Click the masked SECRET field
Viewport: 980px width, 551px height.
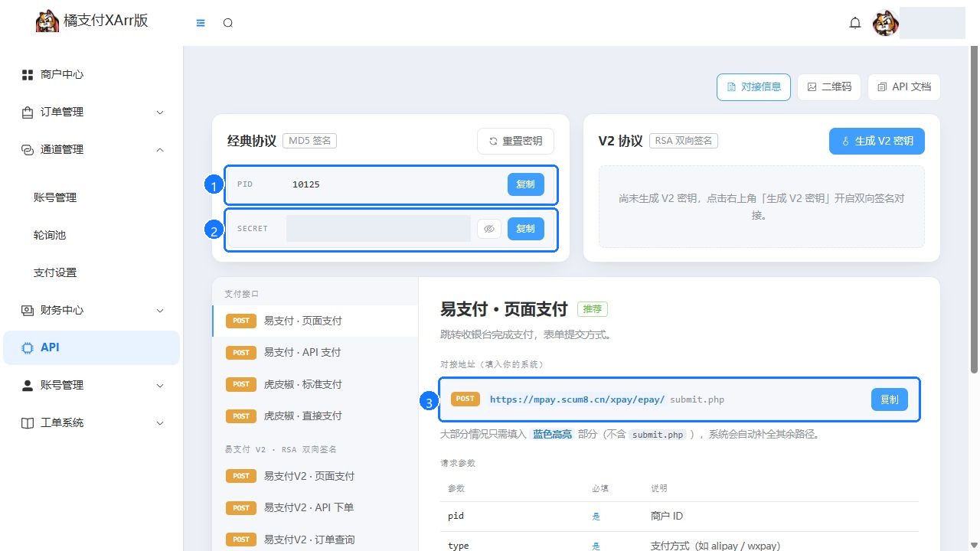[x=378, y=229]
